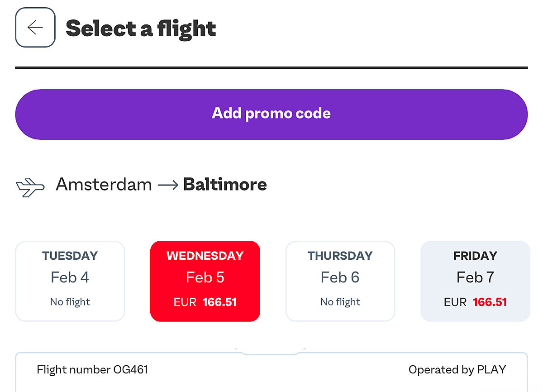Switch to the Friday Feb 7 date card

(x=475, y=281)
